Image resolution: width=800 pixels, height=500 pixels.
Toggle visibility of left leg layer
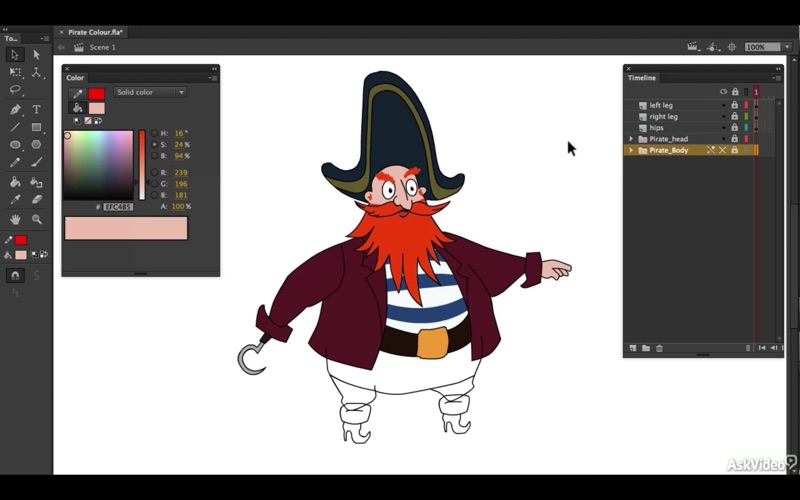pyautogui.click(x=723, y=105)
